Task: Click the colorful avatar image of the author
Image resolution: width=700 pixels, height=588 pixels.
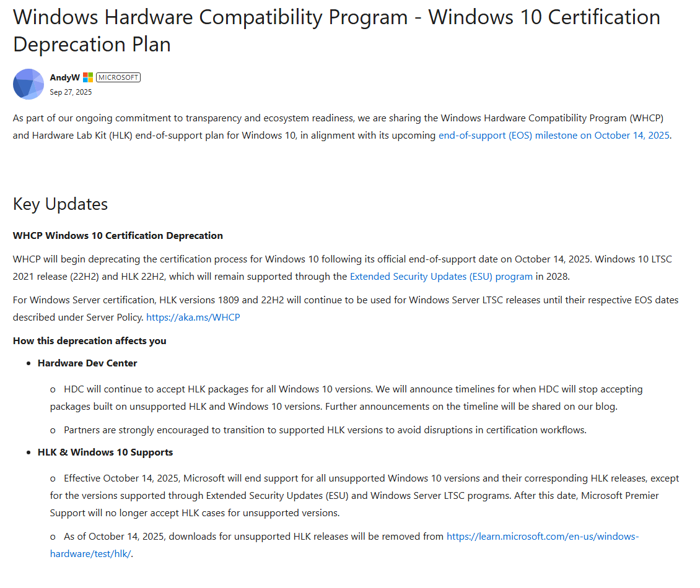Action: coord(28,84)
